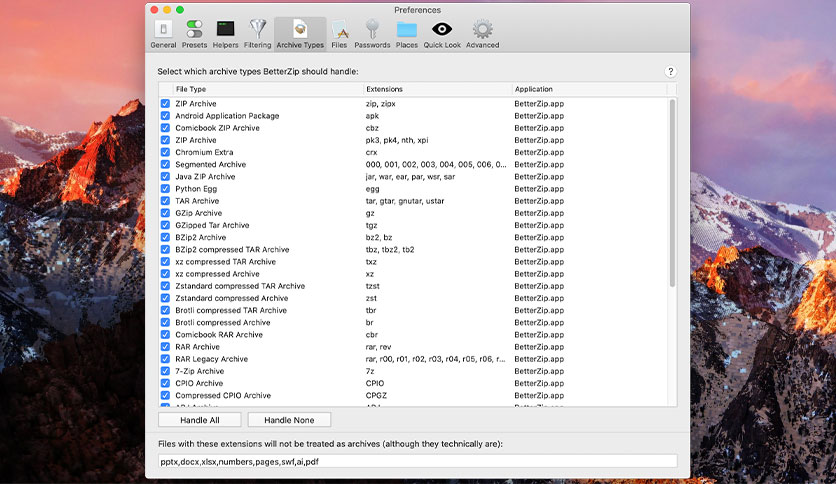Image resolution: width=836 pixels, height=484 pixels.
Task: Toggle the 7-Zip Archive checkbox
Action: tap(165, 371)
